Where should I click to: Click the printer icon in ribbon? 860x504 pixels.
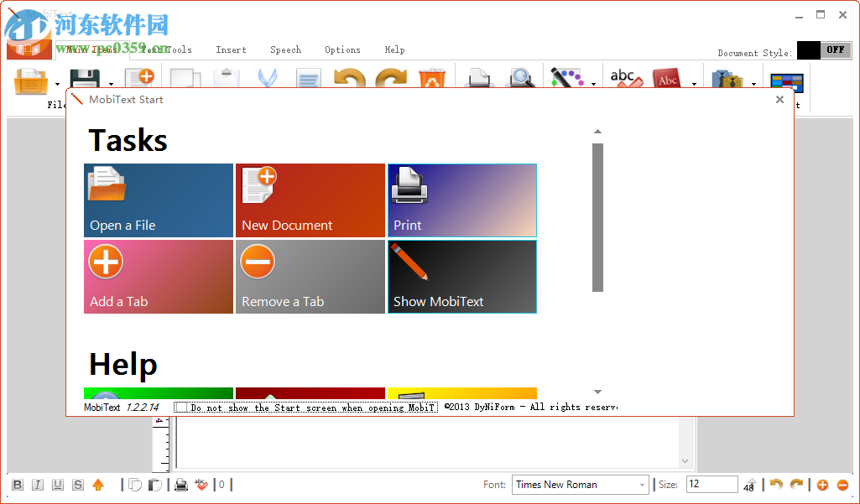click(479, 78)
